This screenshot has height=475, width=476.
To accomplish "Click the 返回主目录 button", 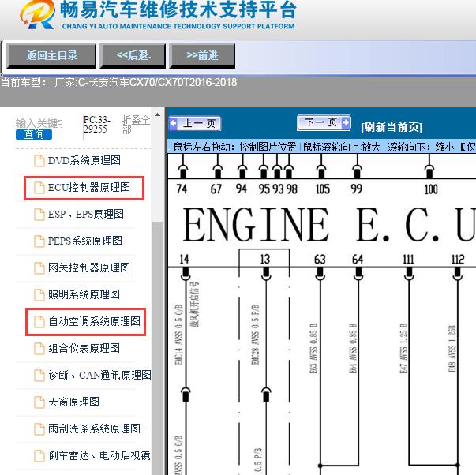I will [x=51, y=55].
